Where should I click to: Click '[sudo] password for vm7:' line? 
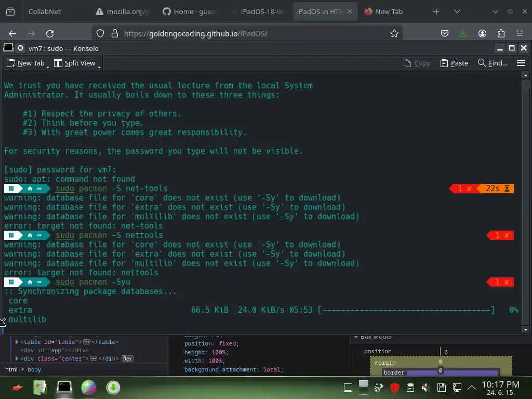coord(60,169)
